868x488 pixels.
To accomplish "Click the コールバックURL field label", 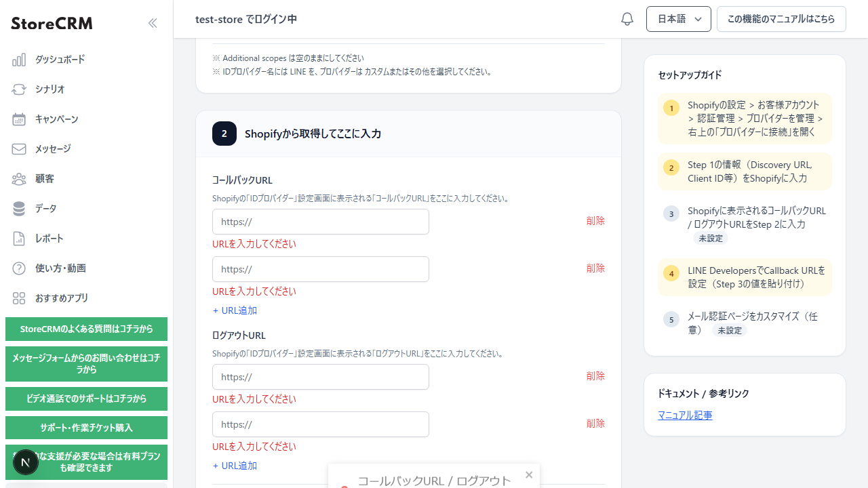I will [x=242, y=180].
